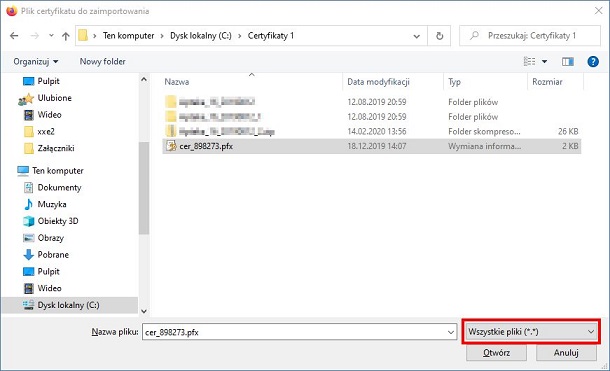
Task: Open the help question mark icon
Action: coord(592,61)
